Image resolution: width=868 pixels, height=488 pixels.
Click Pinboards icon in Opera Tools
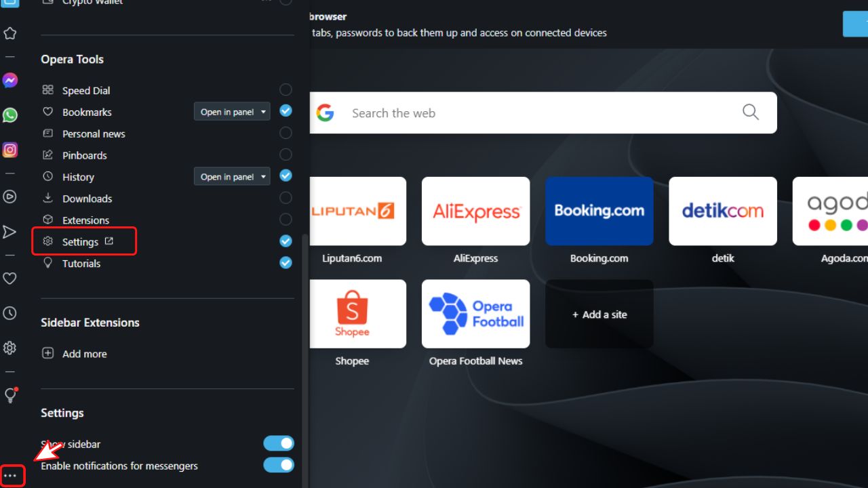click(x=47, y=155)
